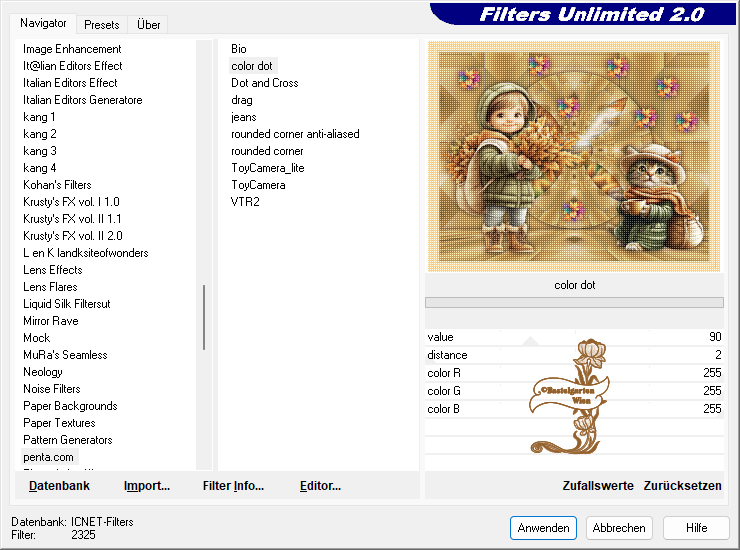Image resolution: width=740 pixels, height=550 pixels.
Task: Choose the drag filter
Action: [242, 100]
